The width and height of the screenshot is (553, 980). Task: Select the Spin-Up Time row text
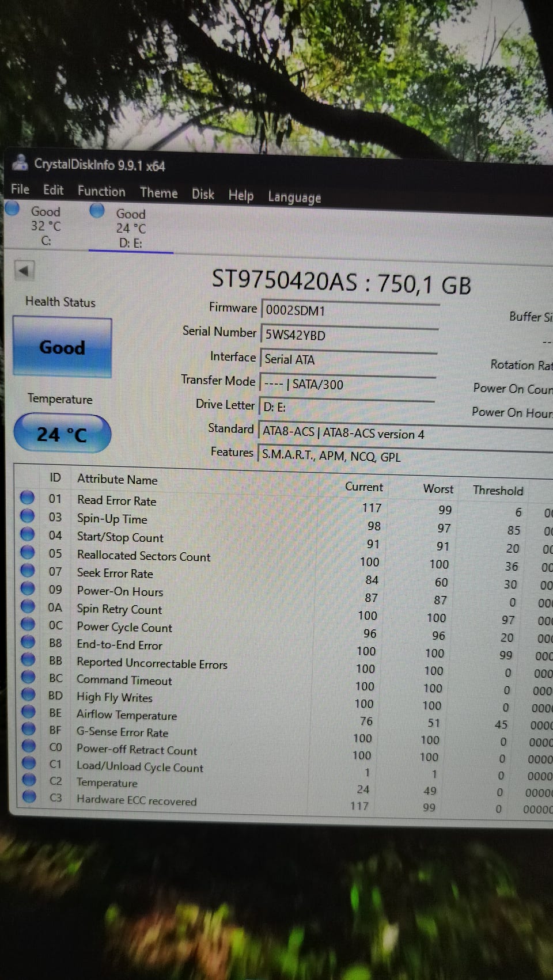point(112,519)
